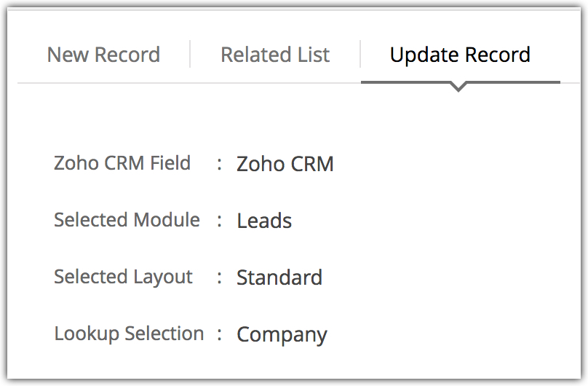Click the Zoho CRM field value
The image size is (588, 386).
(285, 164)
